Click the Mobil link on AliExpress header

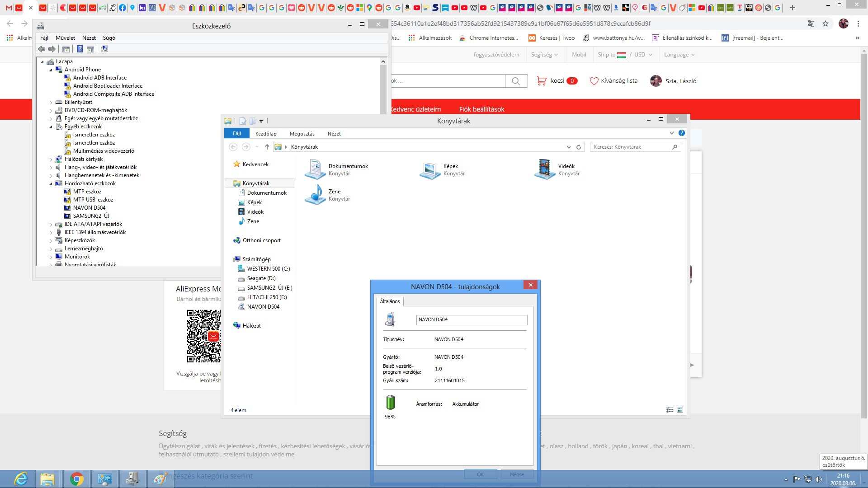579,55
